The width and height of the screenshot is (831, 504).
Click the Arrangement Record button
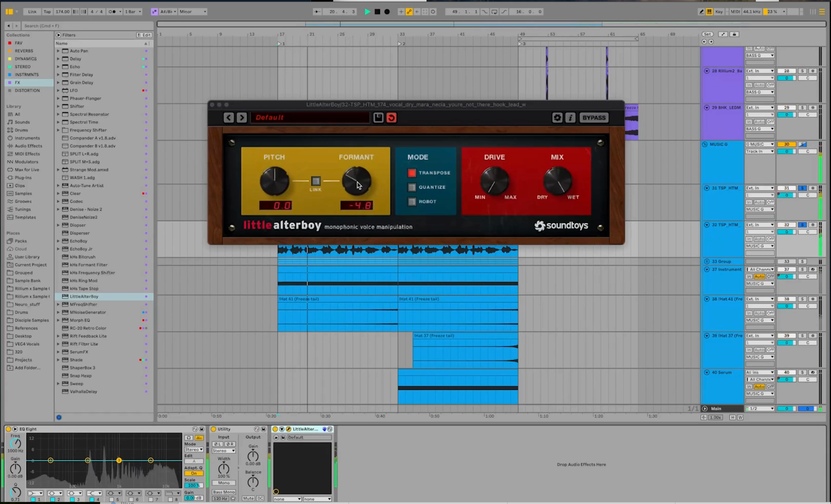pyautogui.click(x=387, y=12)
